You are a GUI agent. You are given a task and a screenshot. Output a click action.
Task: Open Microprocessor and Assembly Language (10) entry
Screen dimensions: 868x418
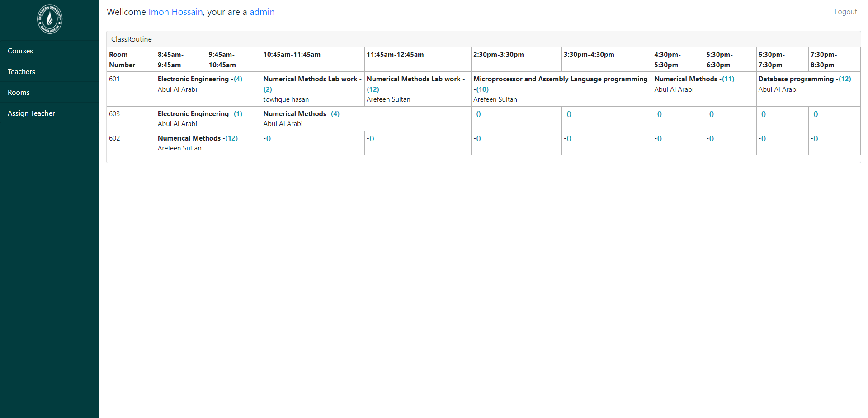click(482, 89)
